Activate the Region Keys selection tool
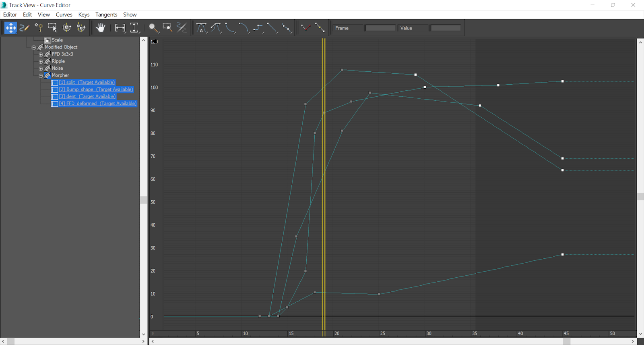The width and height of the screenshot is (644, 345). 53,28
